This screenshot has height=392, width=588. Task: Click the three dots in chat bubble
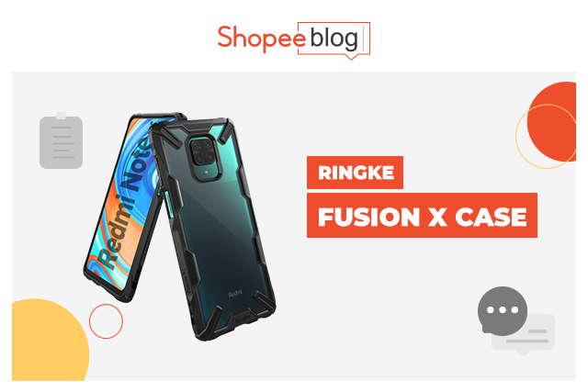tap(503, 310)
